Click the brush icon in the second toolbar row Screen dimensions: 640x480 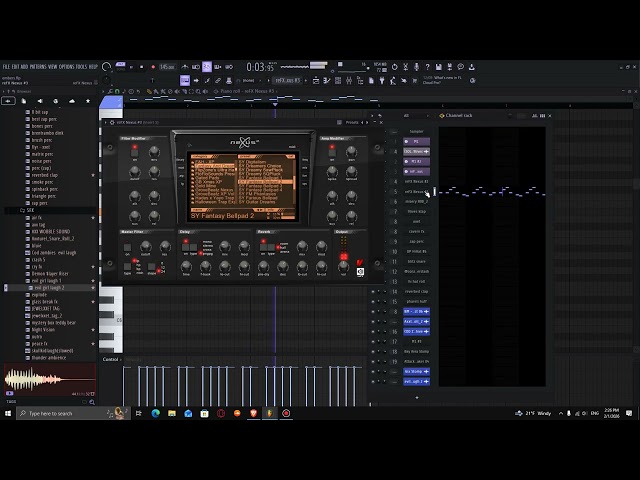207,80
